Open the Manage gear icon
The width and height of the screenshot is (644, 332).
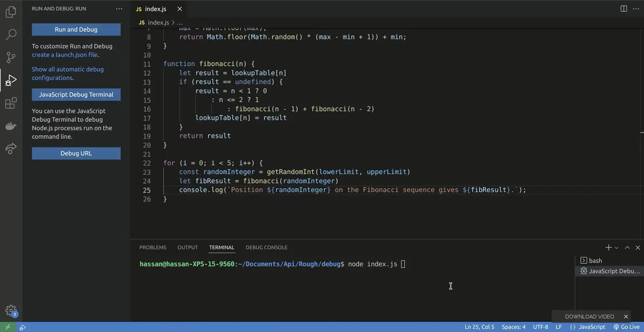pos(11,311)
